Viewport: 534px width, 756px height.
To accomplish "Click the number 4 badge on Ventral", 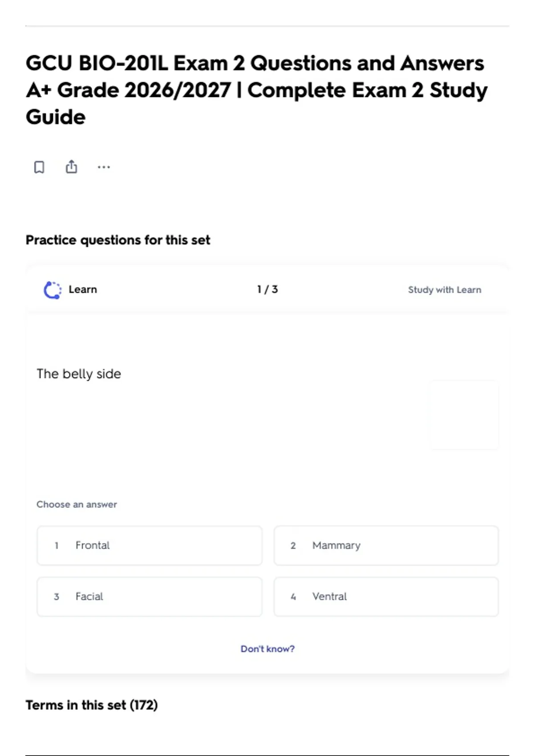I will [293, 597].
